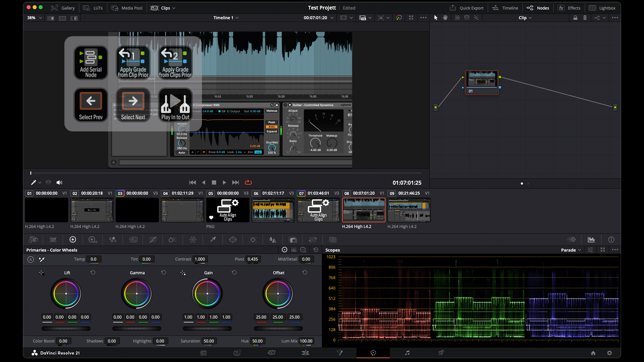Open the Parade scope type dropdown

(571, 250)
